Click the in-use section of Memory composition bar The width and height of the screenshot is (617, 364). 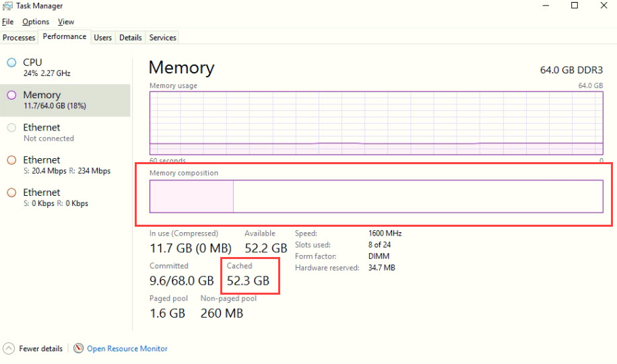(x=191, y=196)
